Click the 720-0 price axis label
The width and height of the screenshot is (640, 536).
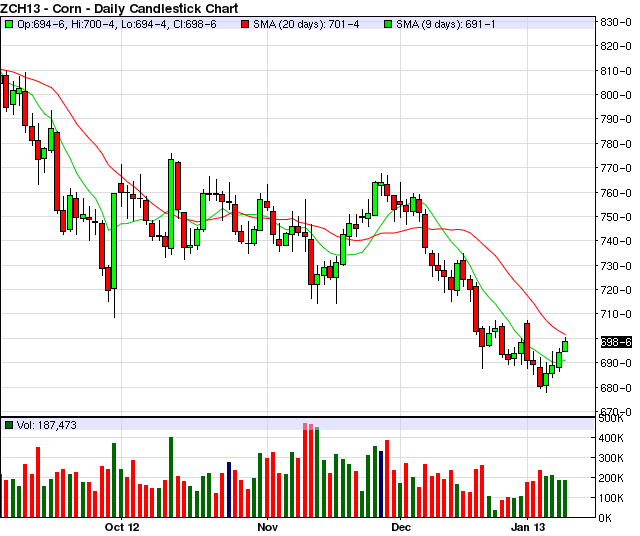click(x=616, y=290)
